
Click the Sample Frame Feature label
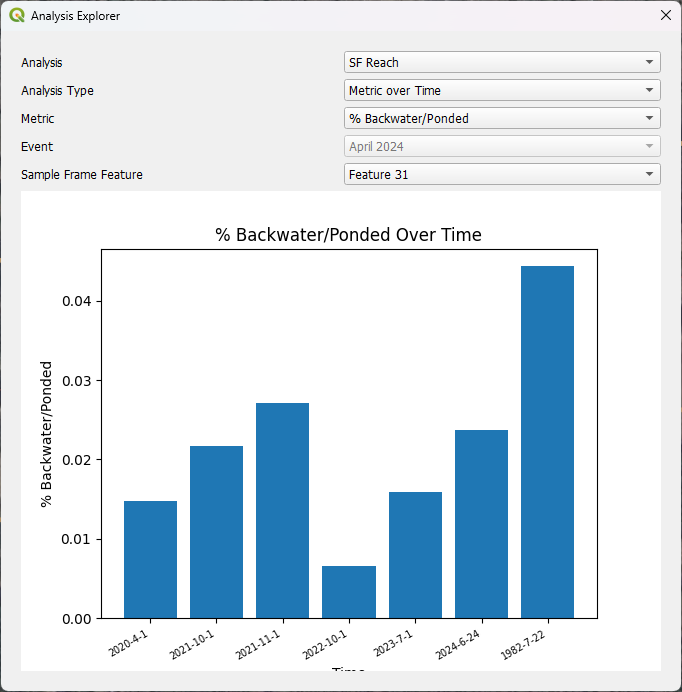click(x=82, y=174)
